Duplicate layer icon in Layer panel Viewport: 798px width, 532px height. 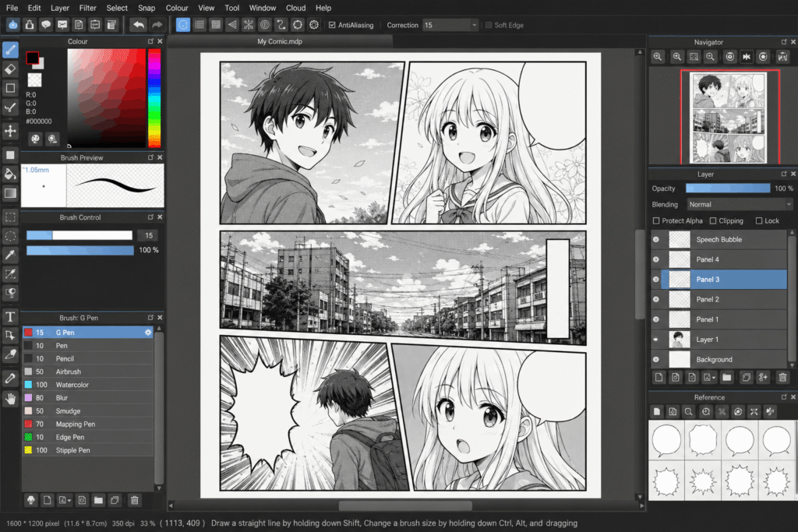746,377
